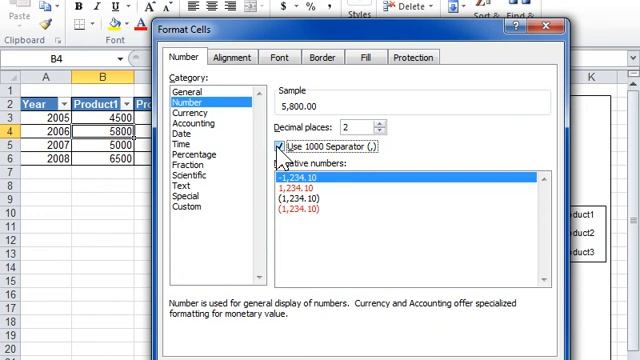The width and height of the screenshot is (640, 360).
Task: Click Category list scroll-down arrow
Action: point(259,278)
